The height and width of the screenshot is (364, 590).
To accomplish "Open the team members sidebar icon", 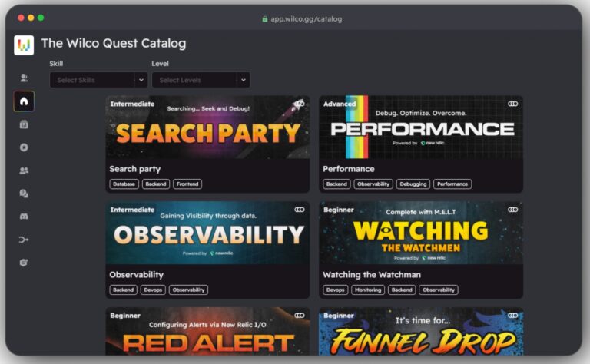I will pos(24,170).
